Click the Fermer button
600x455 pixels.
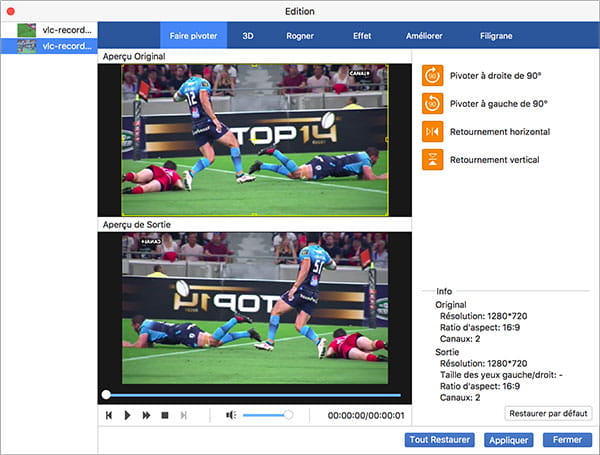tap(567, 440)
